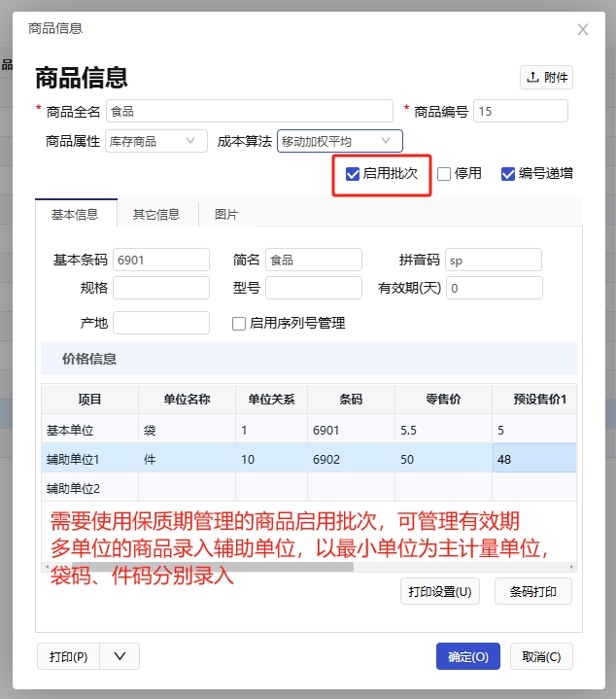Click the 基本条码 input field
The height and width of the screenshot is (699, 616).
tap(161, 260)
